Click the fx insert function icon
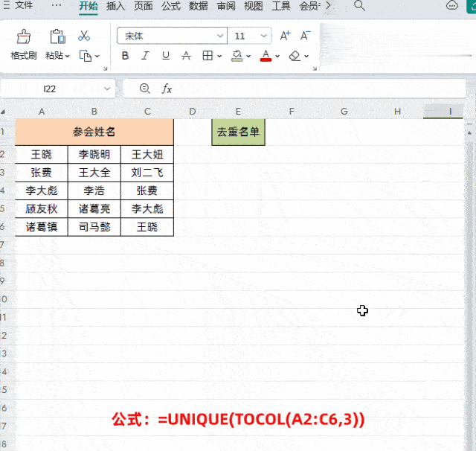Screen dimensions: 476x451 [x=167, y=89]
